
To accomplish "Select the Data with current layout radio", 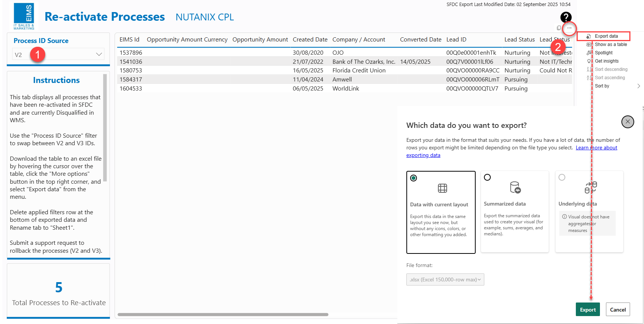I will tap(414, 178).
